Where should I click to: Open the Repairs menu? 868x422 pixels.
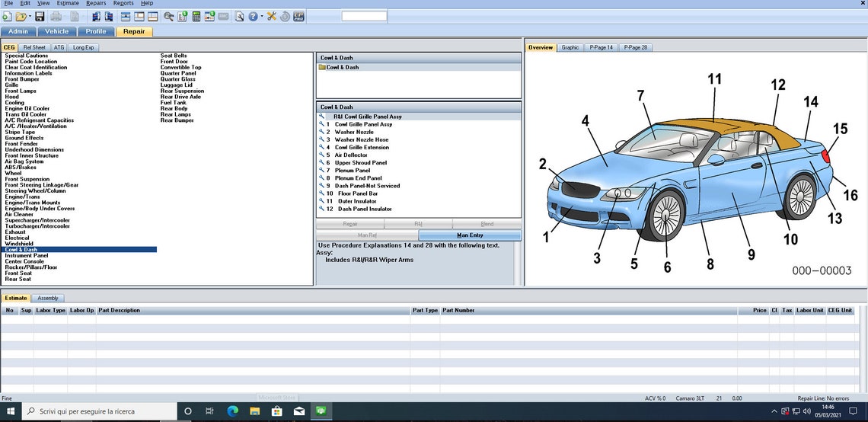(x=96, y=3)
